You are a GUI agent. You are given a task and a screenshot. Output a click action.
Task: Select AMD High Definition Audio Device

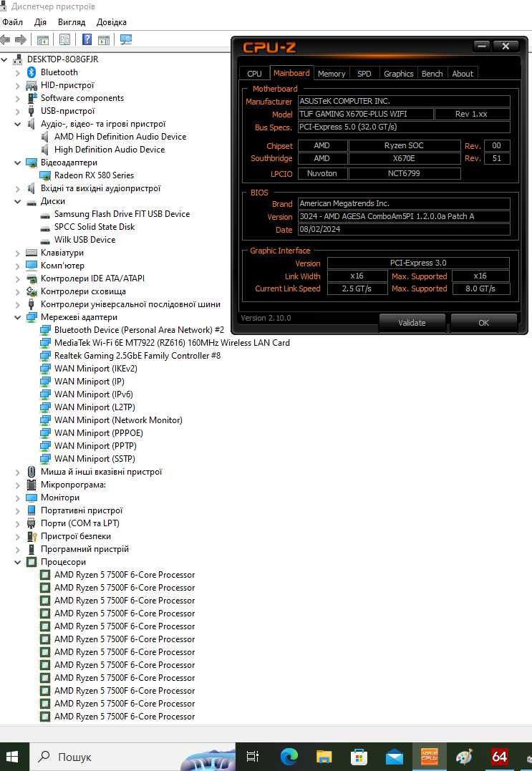(x=120, y=137)
